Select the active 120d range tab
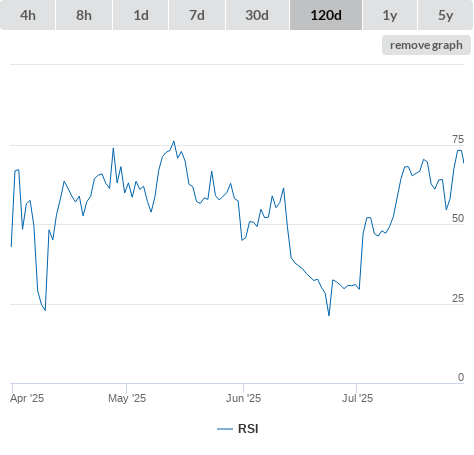474x455 pixels. click(x=326, y=15)
